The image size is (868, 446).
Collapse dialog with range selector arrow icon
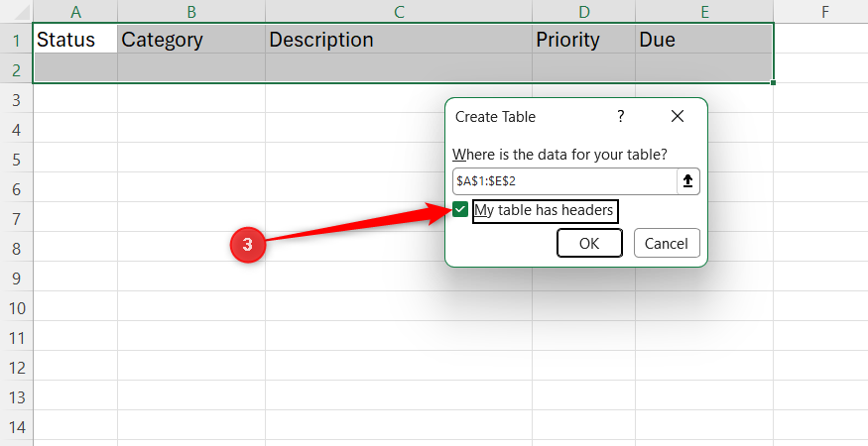tap(688, 181)
